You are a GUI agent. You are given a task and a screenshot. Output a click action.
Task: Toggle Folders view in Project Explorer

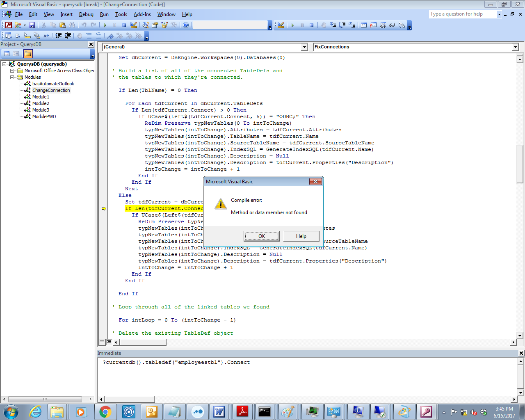coord(28,53)
